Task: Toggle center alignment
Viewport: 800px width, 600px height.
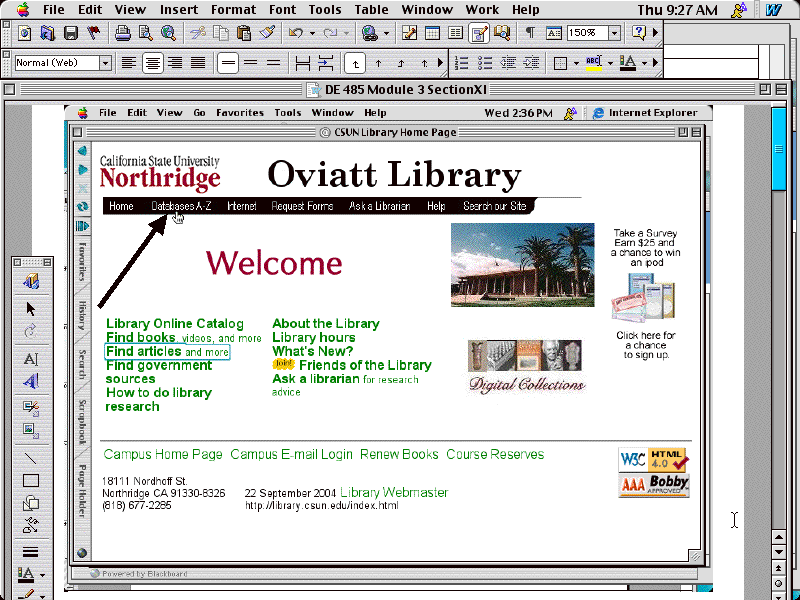Action: coord(153,63)
